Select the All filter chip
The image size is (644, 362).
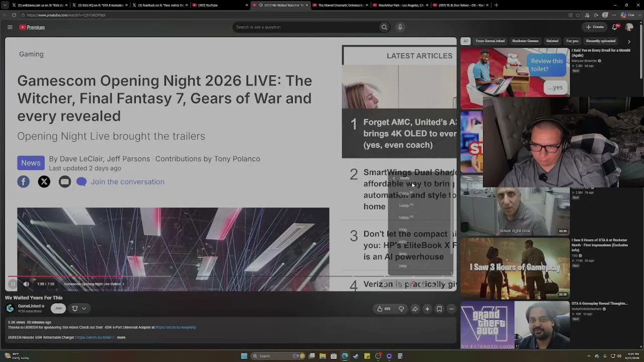click(x=465, y=41)
